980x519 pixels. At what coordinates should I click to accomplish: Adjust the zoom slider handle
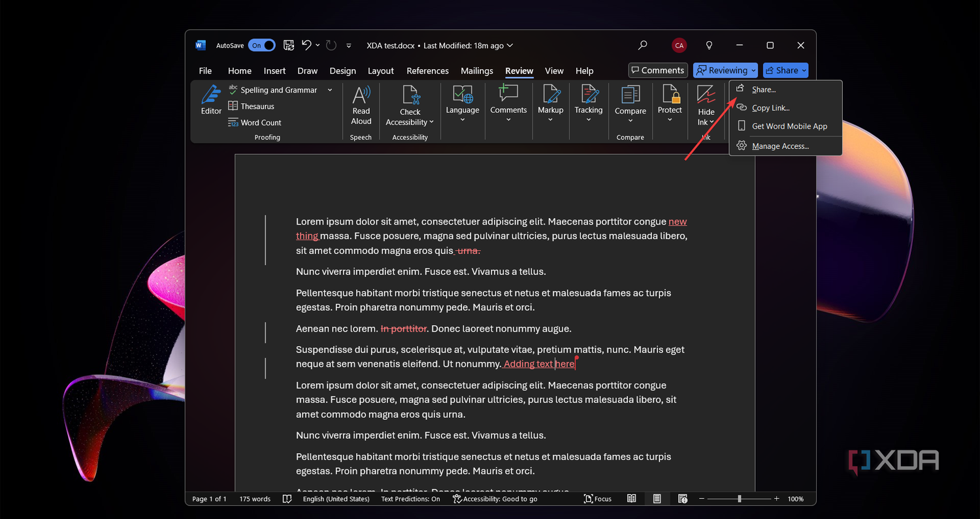(x=740, y=499)
